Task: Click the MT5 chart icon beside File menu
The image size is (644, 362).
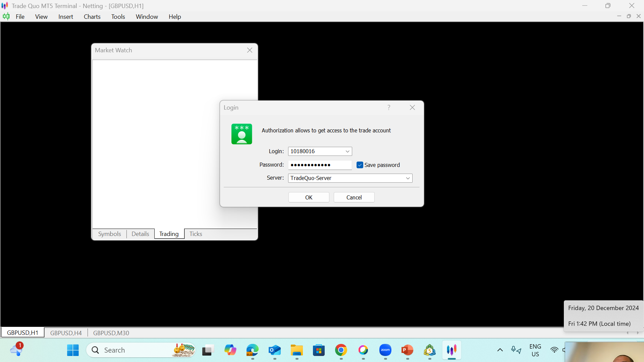Action: point(6,16)
